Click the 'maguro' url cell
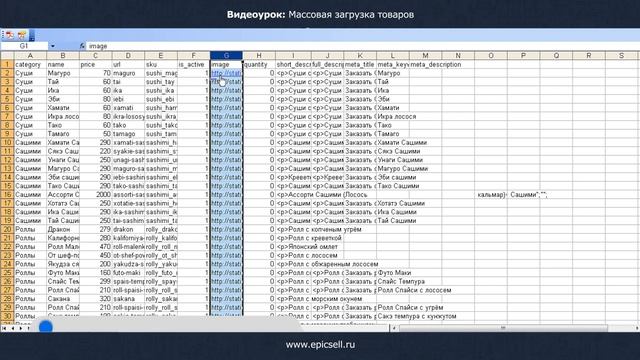This screenshot has width=640, height=360. click(128, 73)
